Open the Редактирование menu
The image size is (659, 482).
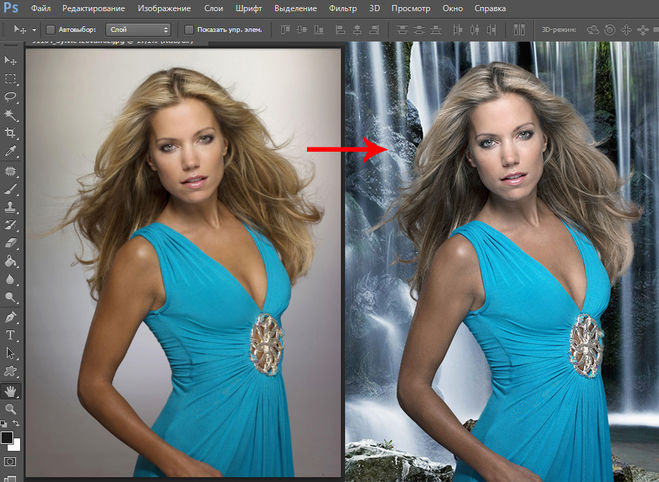93,8
